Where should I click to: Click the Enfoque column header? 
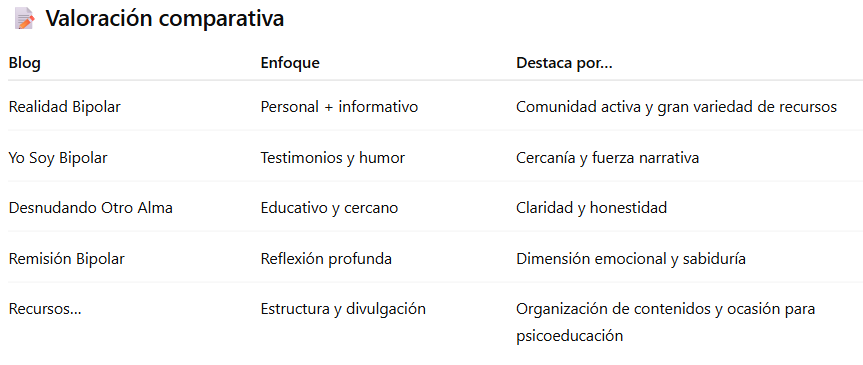pyautogui.click(x=290, y=63)
